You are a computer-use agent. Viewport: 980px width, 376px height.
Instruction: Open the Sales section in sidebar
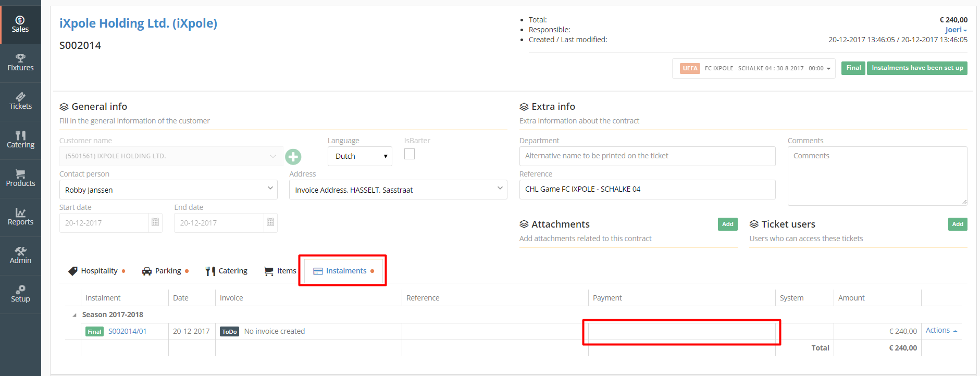[x=20, y=24]
